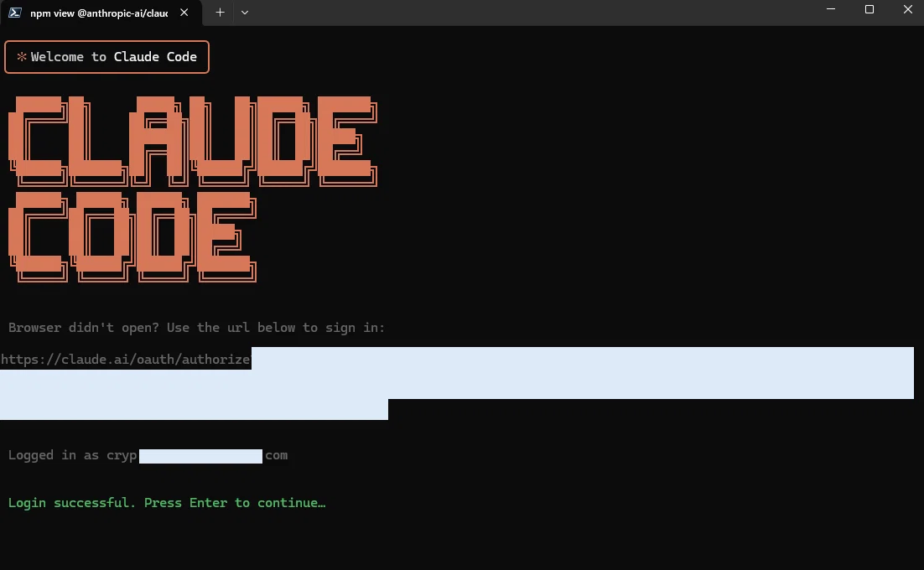
Task: Click "Login successful. Press Enter to continue" message
Action: click(x=167, y=503)
